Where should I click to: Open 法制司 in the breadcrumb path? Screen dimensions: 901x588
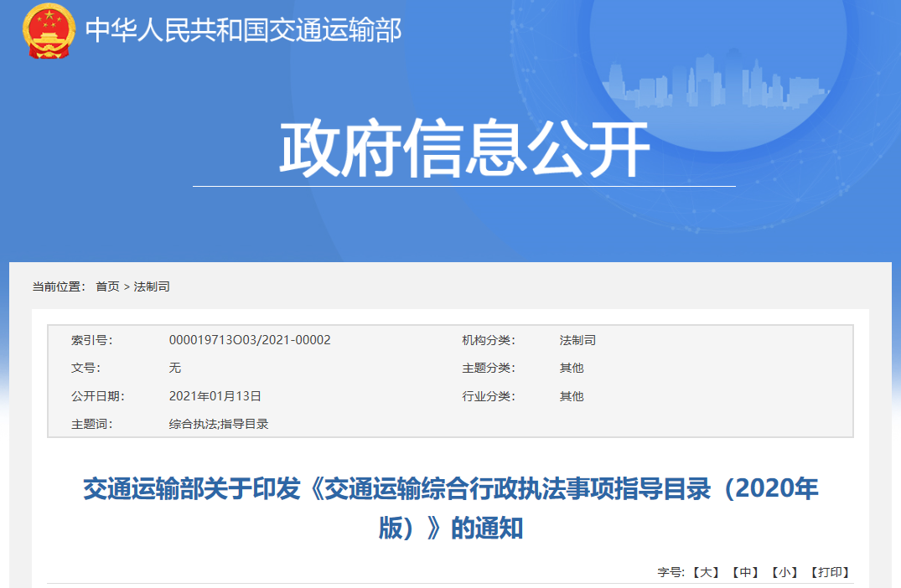(x=152, y=286)
